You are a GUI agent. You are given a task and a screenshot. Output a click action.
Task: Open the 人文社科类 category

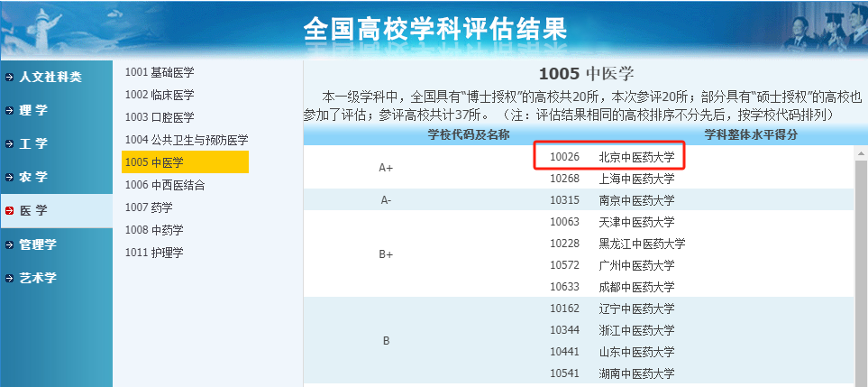coord(50,78)
